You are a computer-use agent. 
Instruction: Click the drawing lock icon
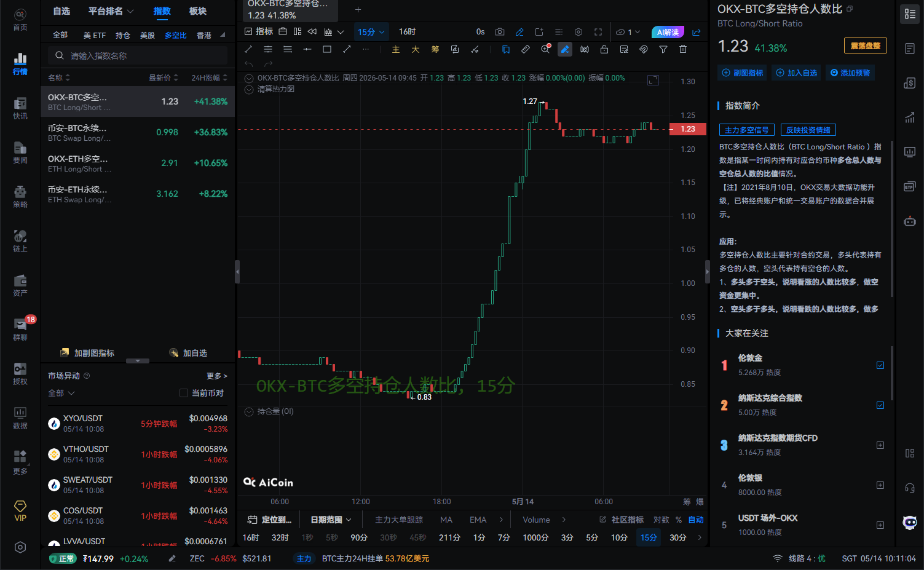click(604, 49)
